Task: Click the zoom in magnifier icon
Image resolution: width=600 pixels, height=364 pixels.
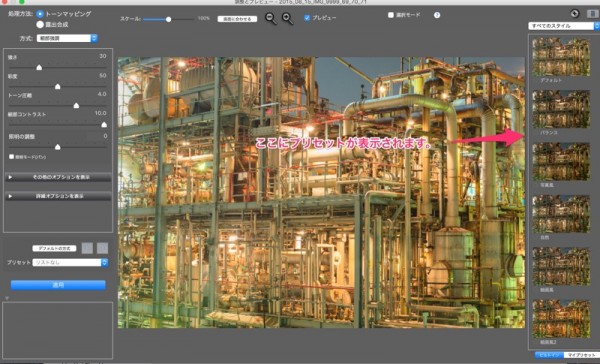Action: point(287,18)
